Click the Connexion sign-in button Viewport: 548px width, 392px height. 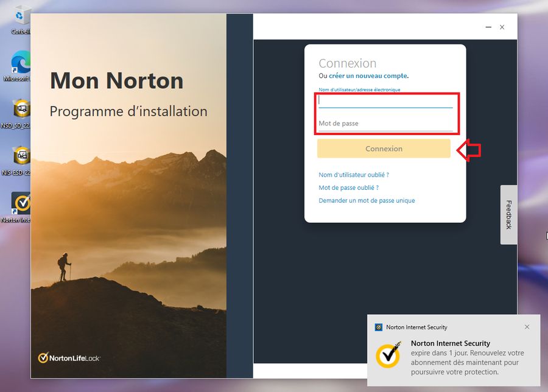[x=384, y=149]
